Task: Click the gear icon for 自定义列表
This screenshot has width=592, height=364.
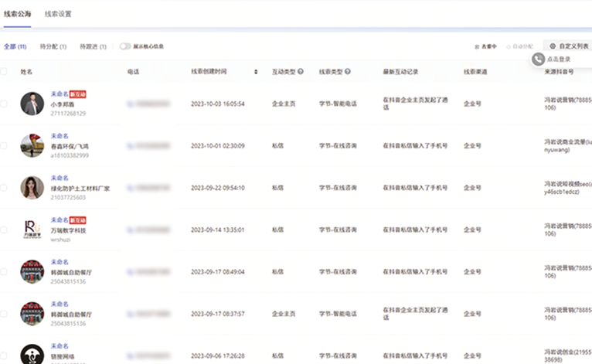Action: 553,46
